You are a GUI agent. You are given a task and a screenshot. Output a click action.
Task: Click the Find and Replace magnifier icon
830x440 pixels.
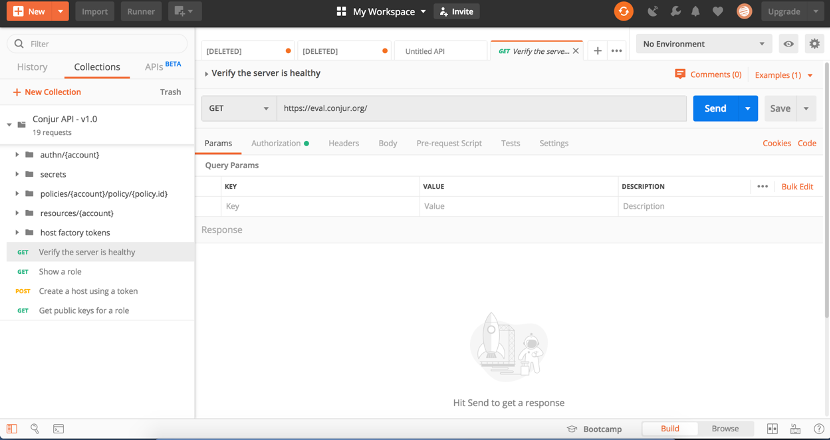tap(35, 429)
